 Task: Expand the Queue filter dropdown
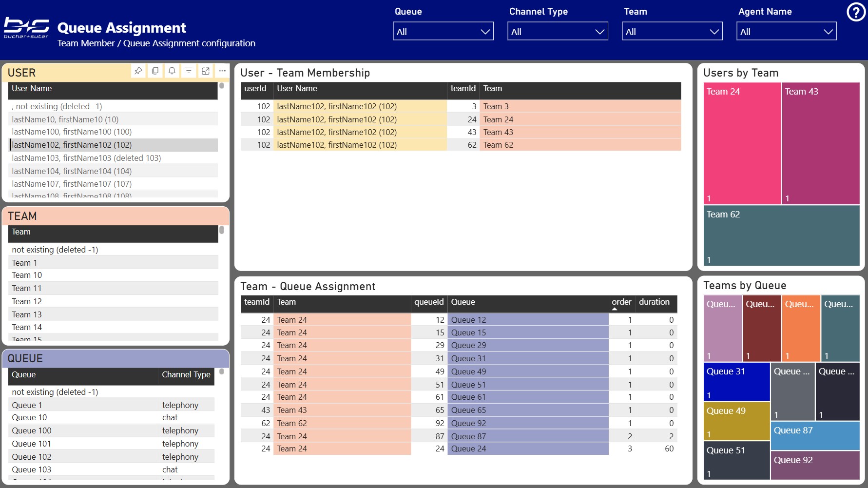click(443, 32)
